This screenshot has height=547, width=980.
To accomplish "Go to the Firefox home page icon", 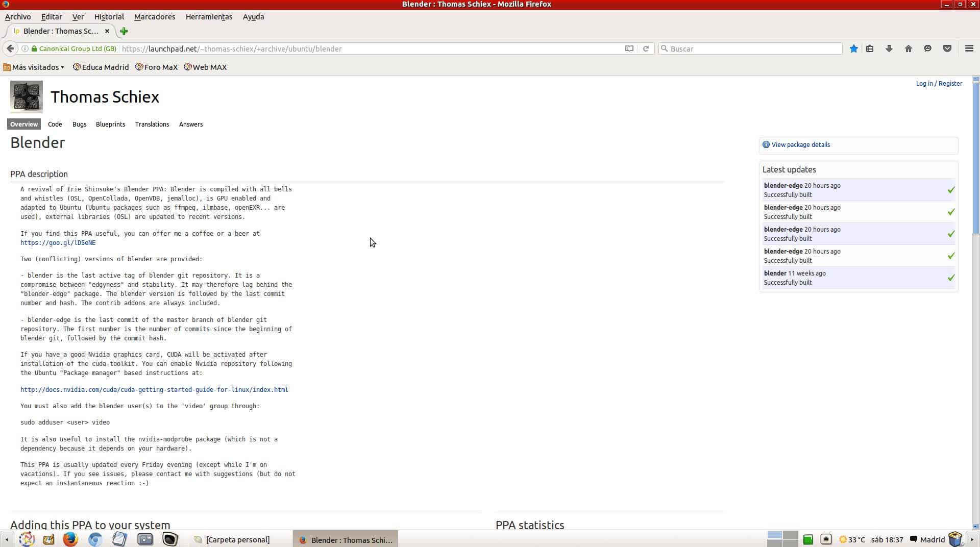I will point(909,48).
